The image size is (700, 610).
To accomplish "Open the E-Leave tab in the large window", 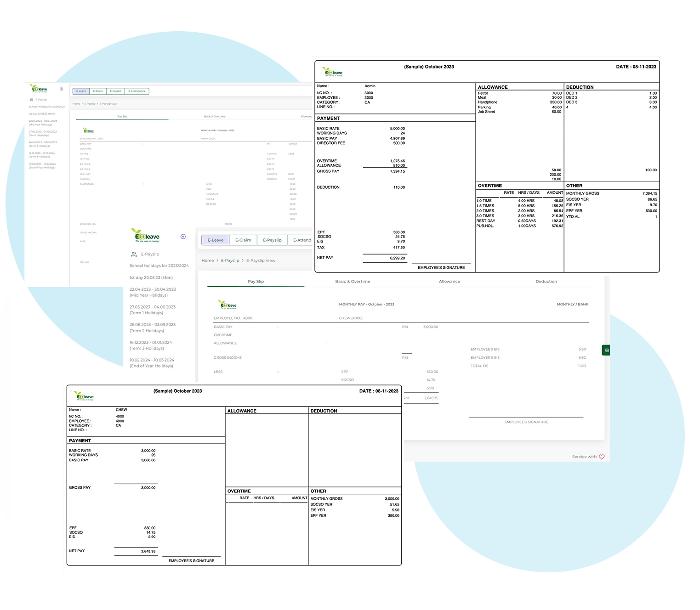I will (216, 240).
